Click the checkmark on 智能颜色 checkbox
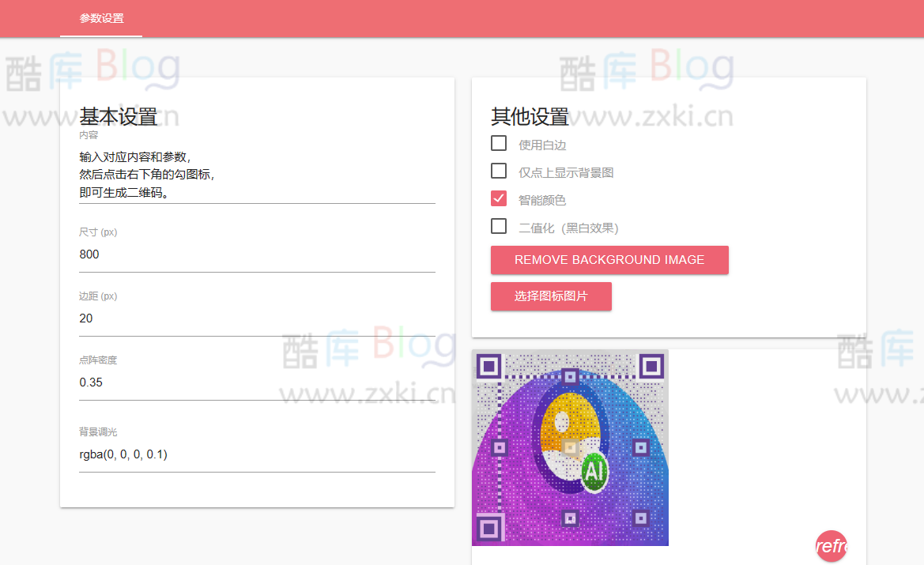 pos(498,200)
